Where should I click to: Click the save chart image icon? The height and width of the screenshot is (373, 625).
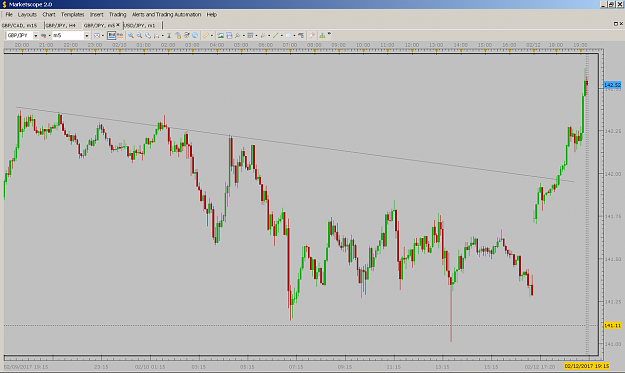coord(220,35)
